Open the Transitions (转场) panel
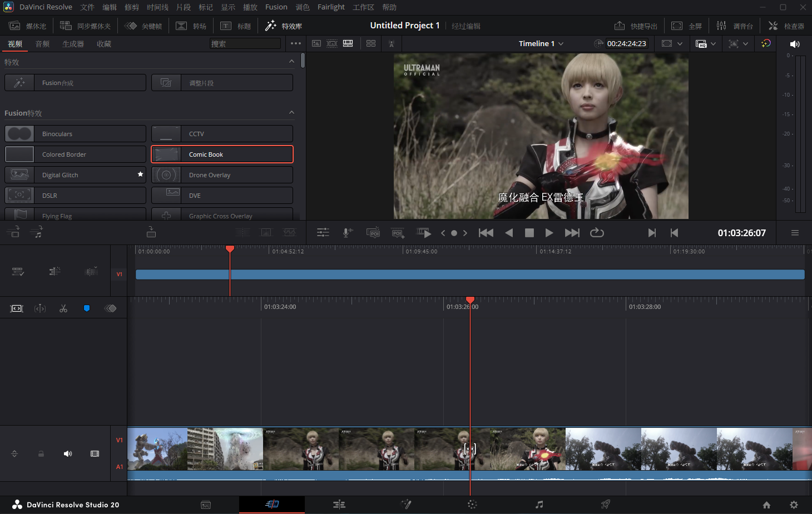This screenshot has height=514, width=812. click(191, 26)
